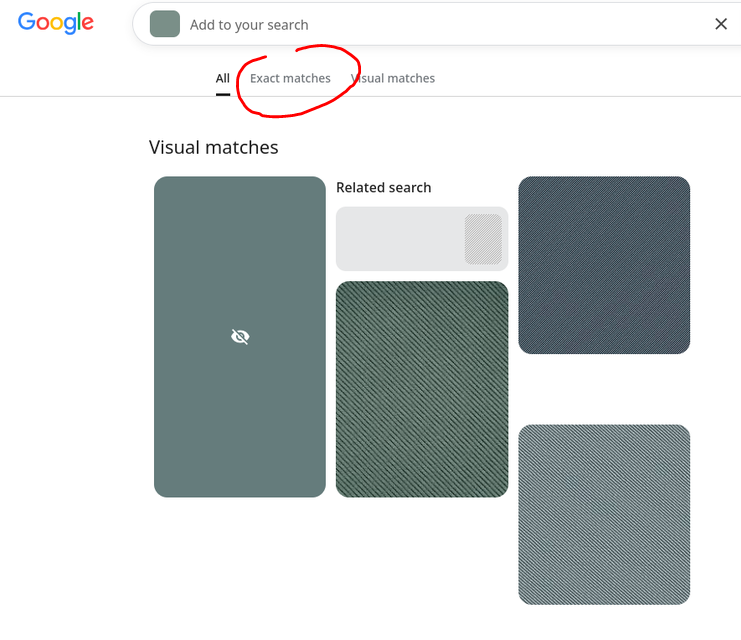Switch to the Exact matches tab
Screen dimensions: 741x640
[290, 78]
